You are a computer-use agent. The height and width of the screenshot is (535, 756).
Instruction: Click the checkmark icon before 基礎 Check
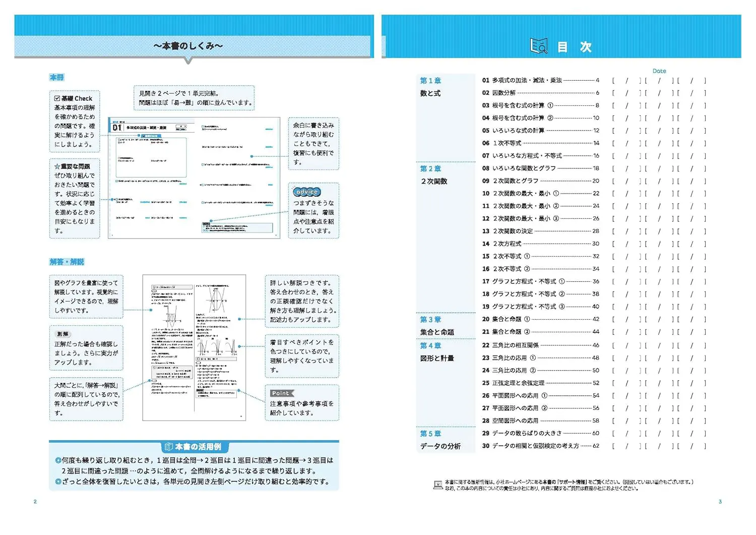tap(57, 98)
